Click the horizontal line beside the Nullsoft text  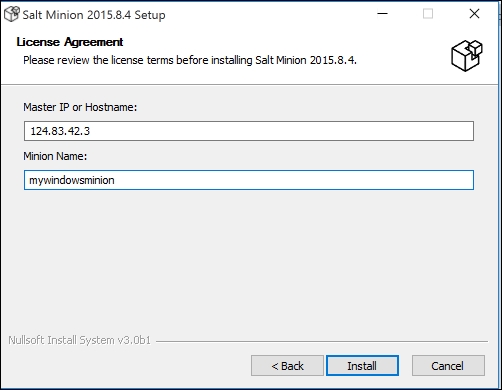tap(322, 341)
